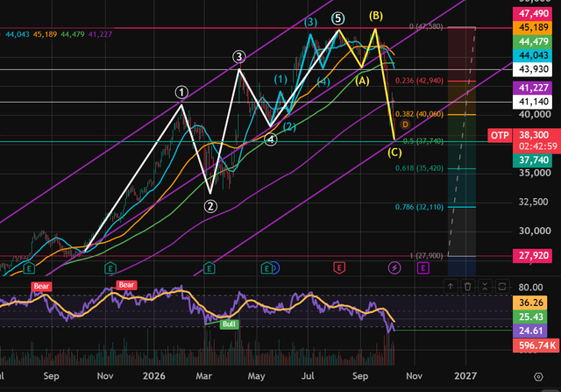
Task: Select the yellow (A) correction label
Action: 362,81
